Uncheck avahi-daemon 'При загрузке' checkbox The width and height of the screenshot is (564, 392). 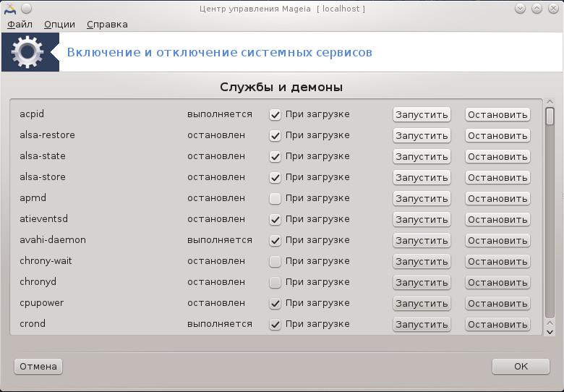point(275,240)
